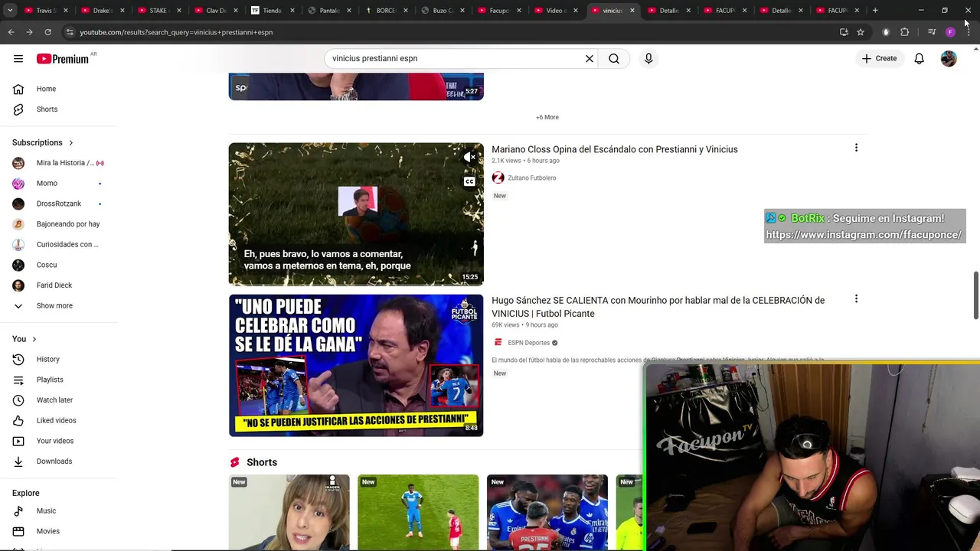Switch to the BORCE tab
Image resolution: width=980 pixels, height=551 pixels.
coord(385,11)
